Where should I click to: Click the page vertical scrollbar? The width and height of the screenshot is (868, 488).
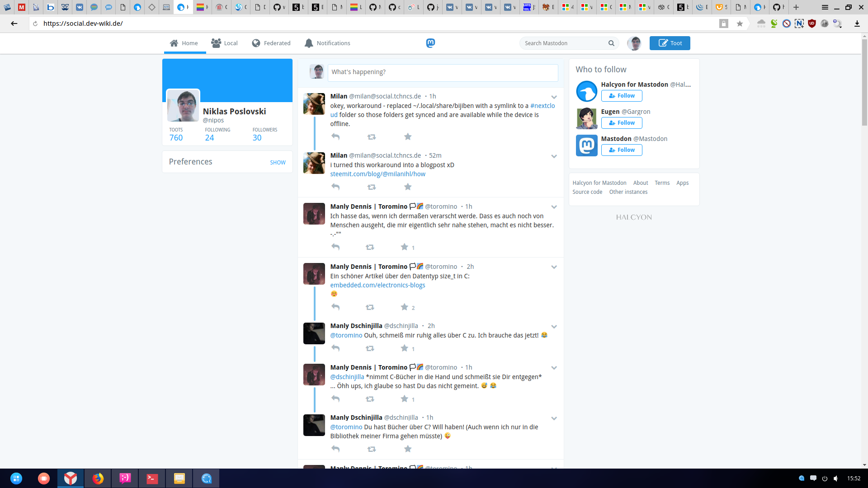pyautogui.click(x=864, y=81)
